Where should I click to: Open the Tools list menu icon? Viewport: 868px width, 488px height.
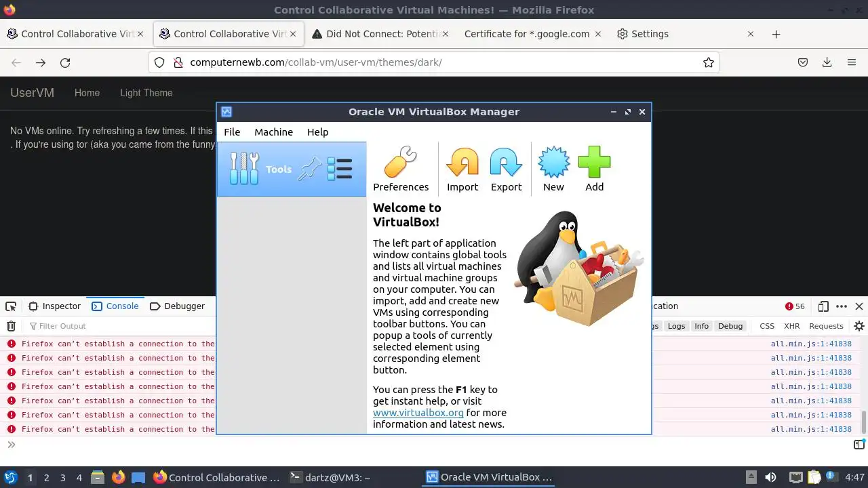pos(339,169)
